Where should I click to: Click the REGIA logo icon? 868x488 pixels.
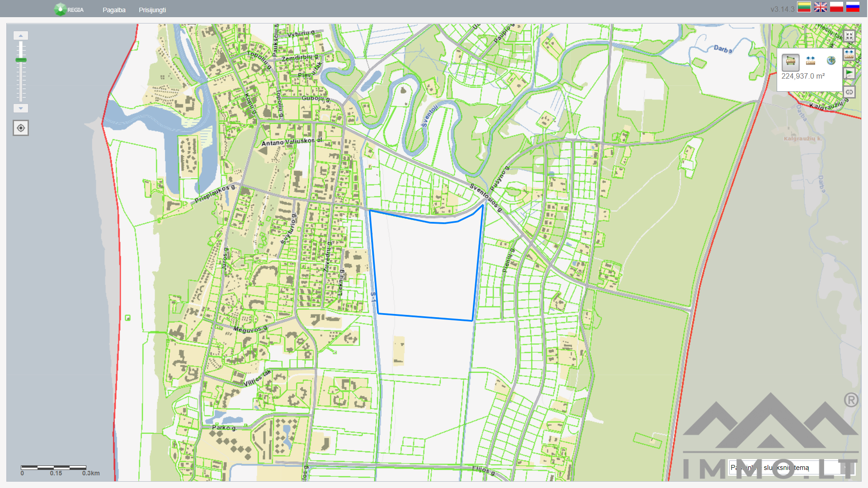point(60,9)
